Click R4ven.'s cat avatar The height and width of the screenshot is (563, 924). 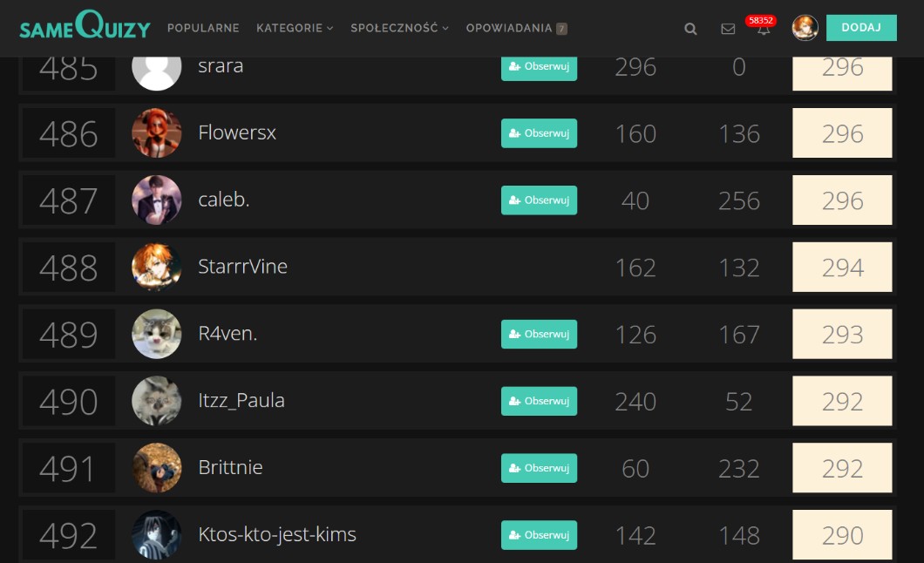[x=157, y=334]
